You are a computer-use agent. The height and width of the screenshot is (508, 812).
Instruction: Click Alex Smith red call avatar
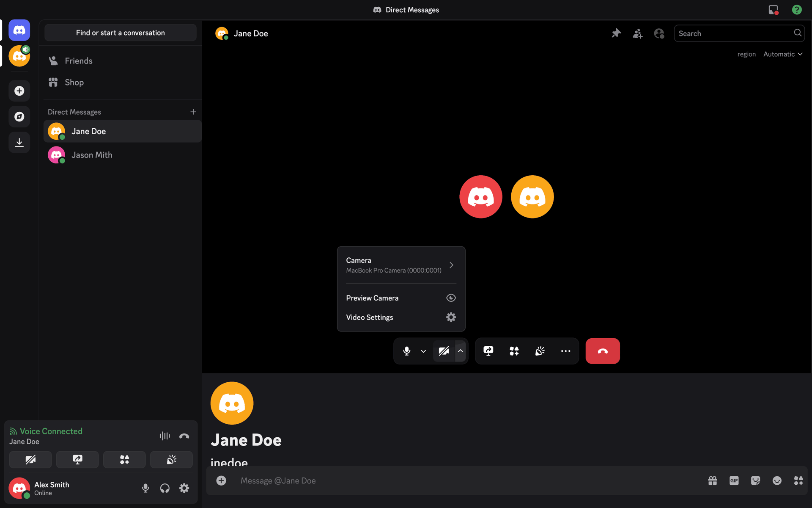coord(481,197)
